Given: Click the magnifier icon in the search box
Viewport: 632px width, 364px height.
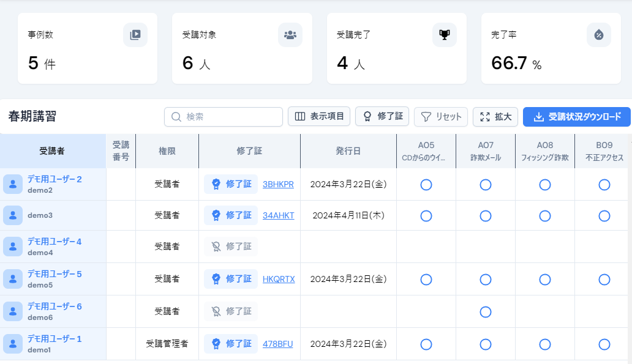Looking at the screenshot, I should [x=176, y=117].
